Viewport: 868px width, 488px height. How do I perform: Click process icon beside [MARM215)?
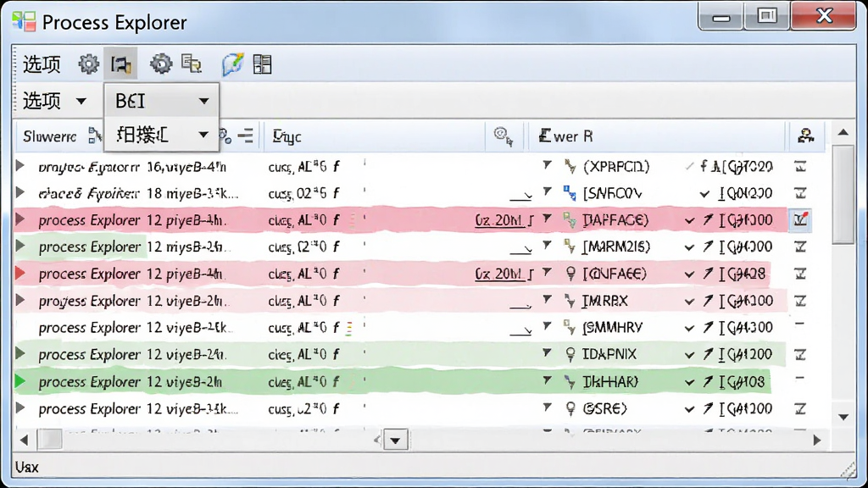[570, 247]
